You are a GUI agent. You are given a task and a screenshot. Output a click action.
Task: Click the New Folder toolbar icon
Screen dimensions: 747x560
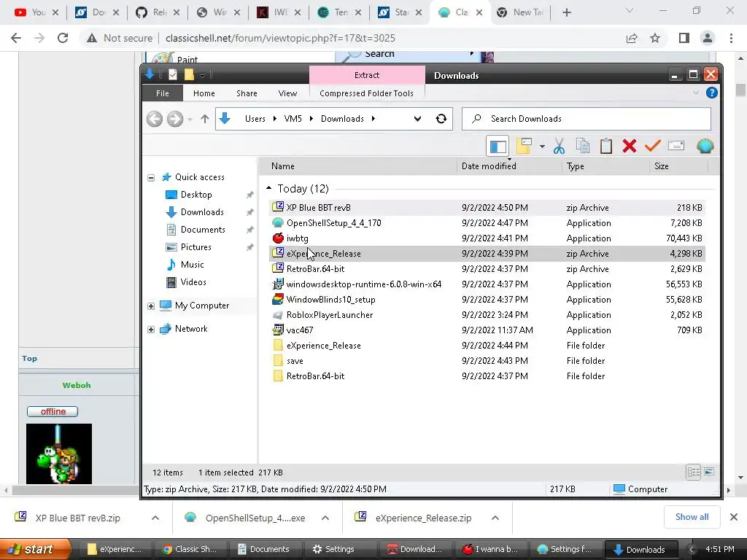coord(524,146)
